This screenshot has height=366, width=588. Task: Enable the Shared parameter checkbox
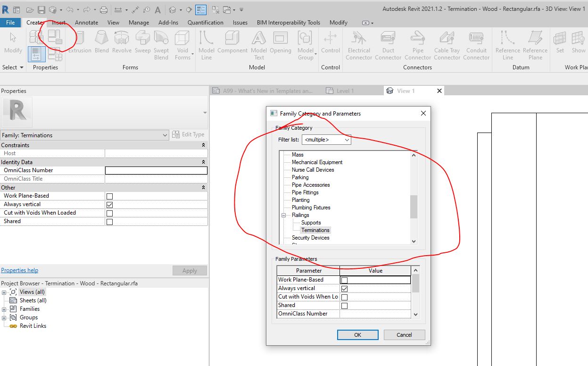tap(345, 305)
